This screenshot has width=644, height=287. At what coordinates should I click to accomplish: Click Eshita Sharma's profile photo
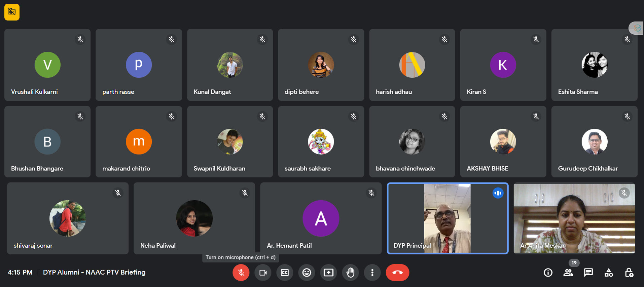click(x=595, y=65)
